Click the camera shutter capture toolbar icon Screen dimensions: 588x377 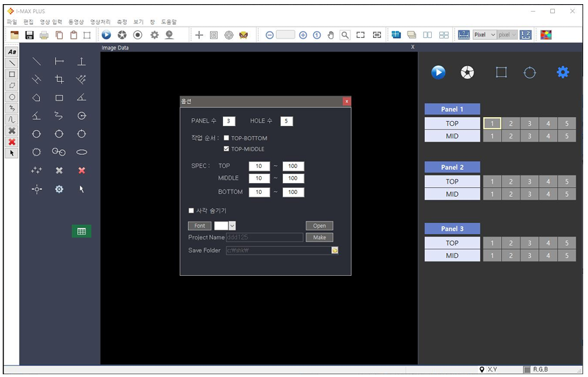(123, 35)
